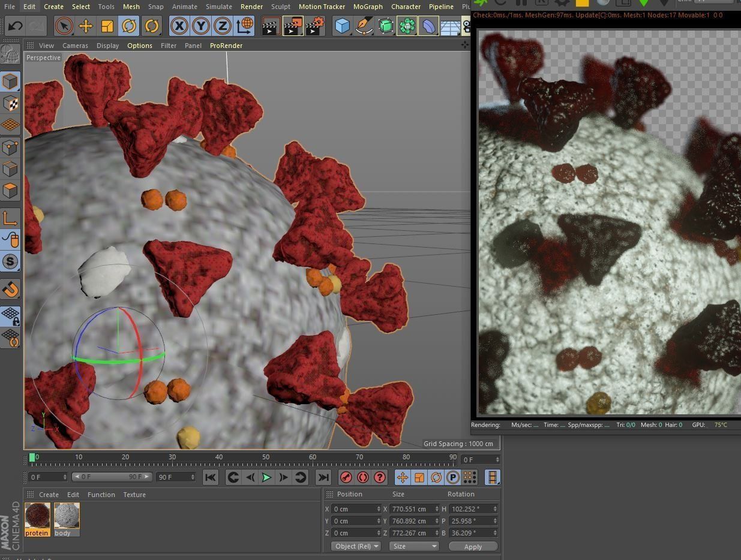Open the viewport ProRender menu

coord(226,46)
